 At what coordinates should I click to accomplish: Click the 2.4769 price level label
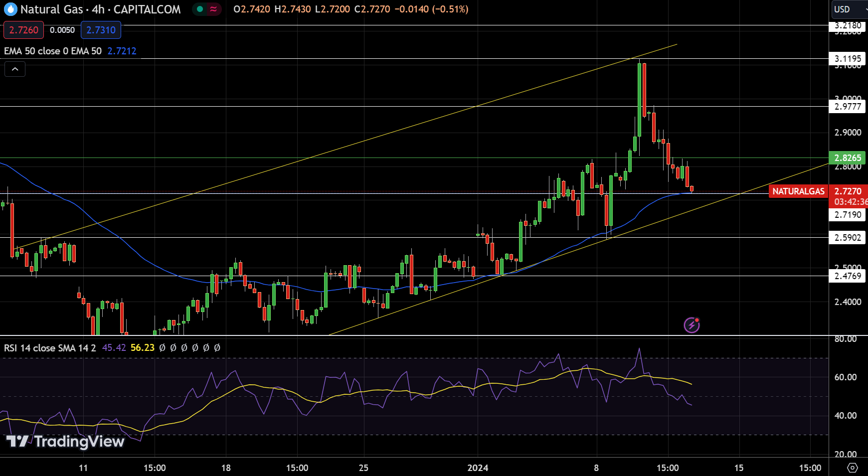point(848,276)
